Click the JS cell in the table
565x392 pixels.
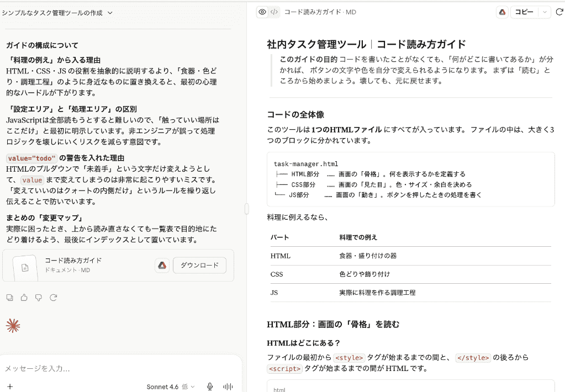pos(274,293)
